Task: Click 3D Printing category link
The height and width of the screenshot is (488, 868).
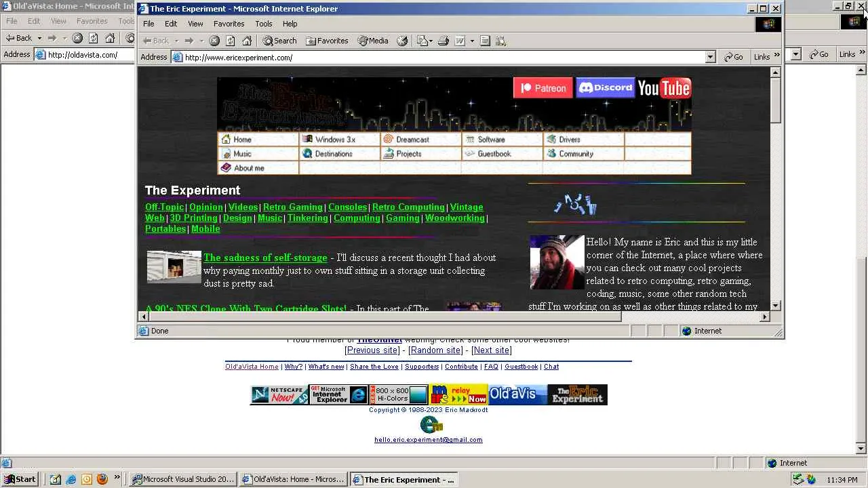Action: pyautogui.click(x=193, y=218)
